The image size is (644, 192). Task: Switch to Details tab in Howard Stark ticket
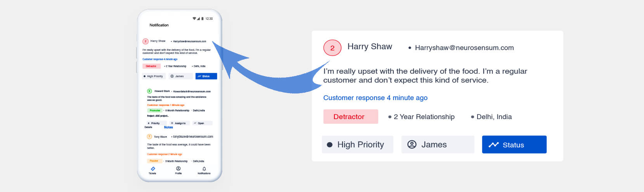148,127
